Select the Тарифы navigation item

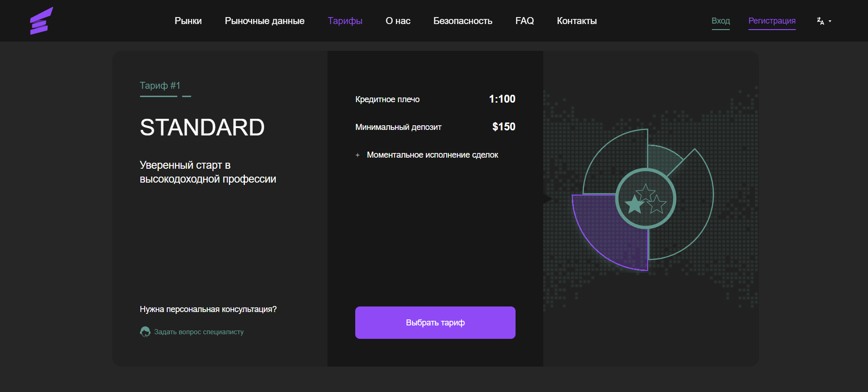tap(345, 21)
